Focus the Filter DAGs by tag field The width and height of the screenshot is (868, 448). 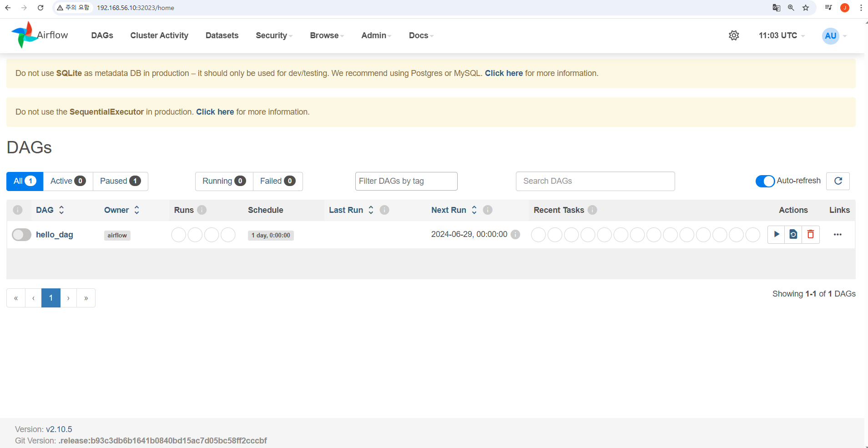(406, 181)
